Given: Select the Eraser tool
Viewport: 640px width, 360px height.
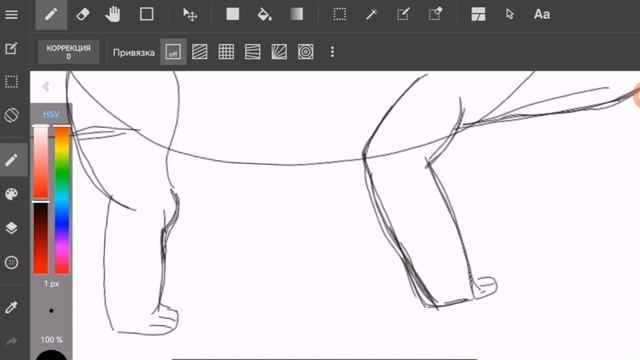Looking at the screenshot, I should [x=83, y=15].
